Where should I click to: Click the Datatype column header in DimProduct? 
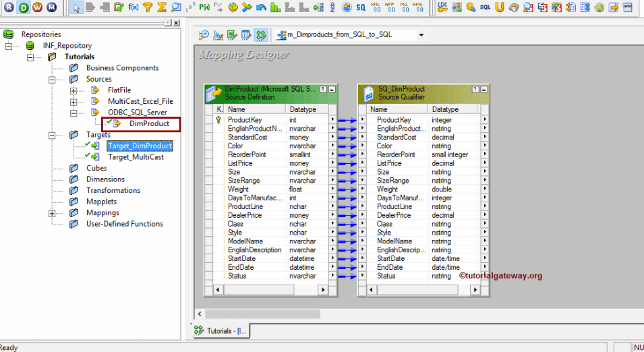coord(303,109)
